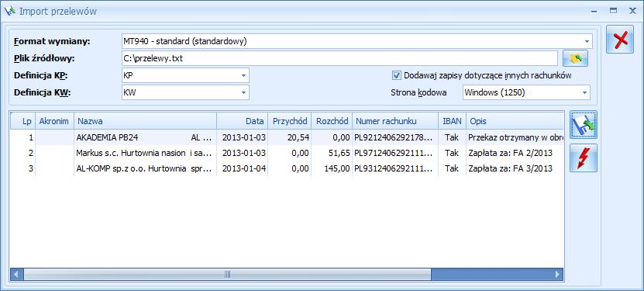The height and width of the screenshot is (291, 644).
Task: Sort by the IBAN column header
Action: [453, 121]
